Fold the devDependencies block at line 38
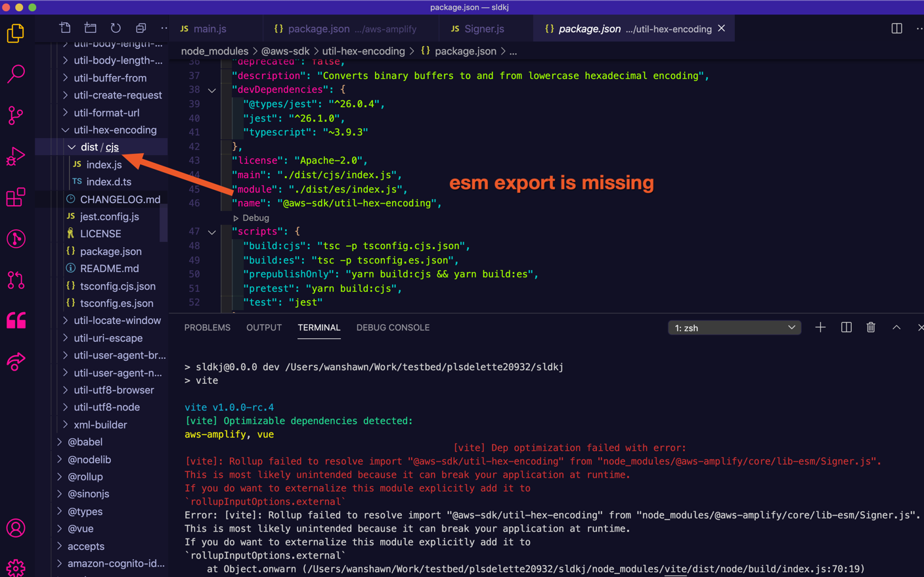The image size is (924, 577). pos(211,90)
